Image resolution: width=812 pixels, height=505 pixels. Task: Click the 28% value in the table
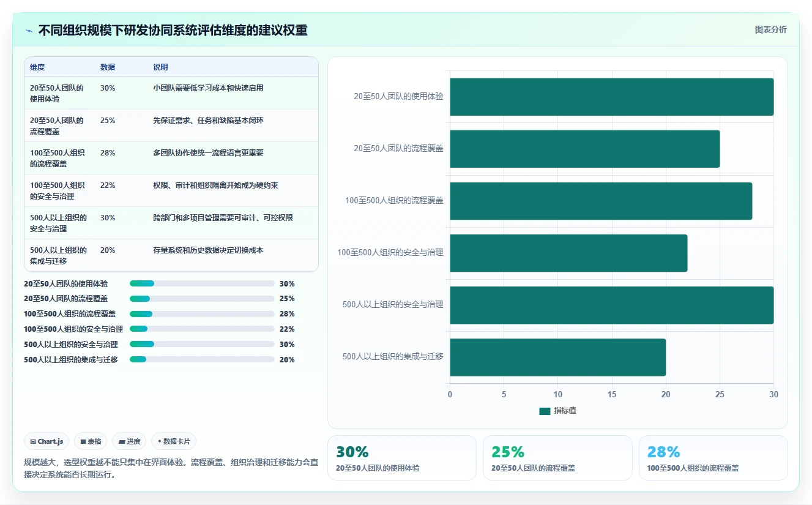pos(108,152)
